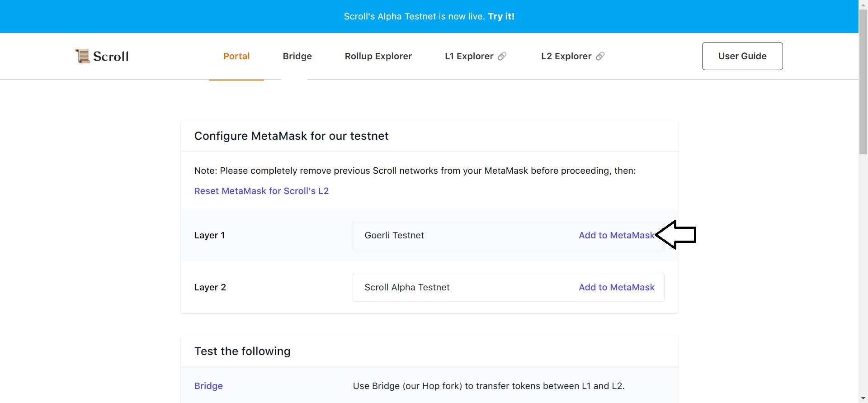The image size is (868, 403).
Task: Click the Scroll wordmark text
Action: [111, 57]
